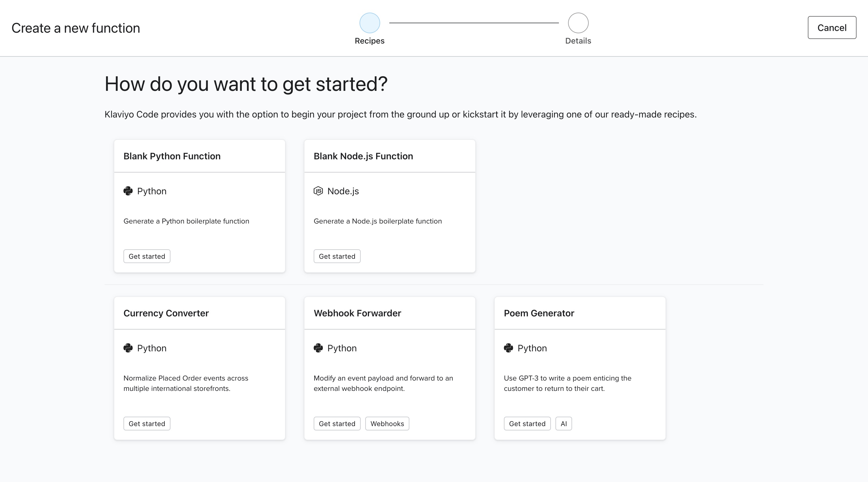Click the Python icon in Webhook Forwarder card
Image resolution: width=868 pixels, height=482 pixels.
(x=318, y=348)
